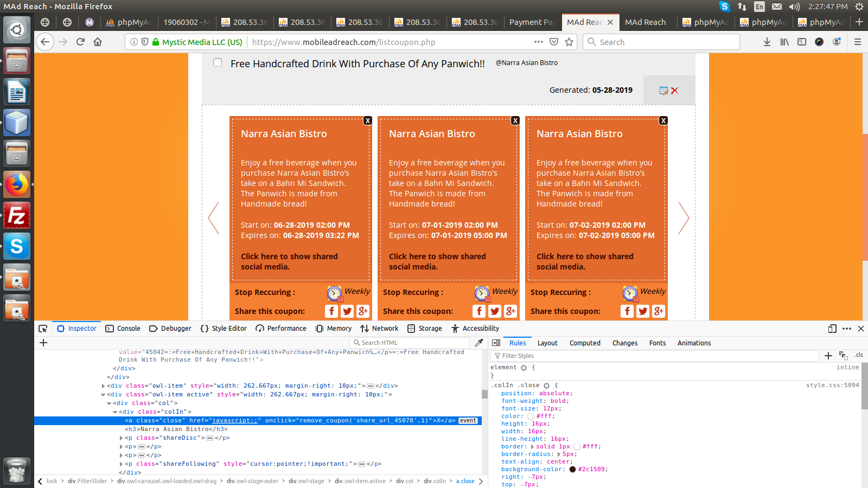Focus the Search HTML input field
Image resolution: width=868 pixels, height=488 pixels.
[x=410, y=343]
